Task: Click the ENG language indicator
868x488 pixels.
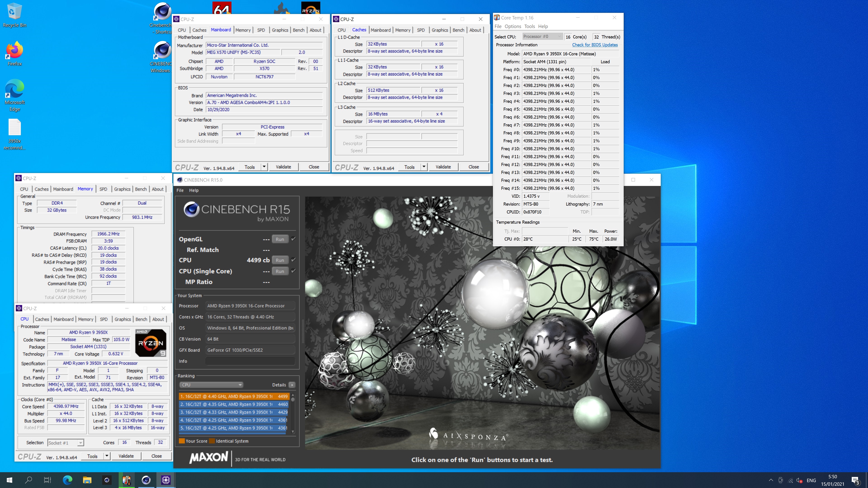Action: (x=811, y=481)
